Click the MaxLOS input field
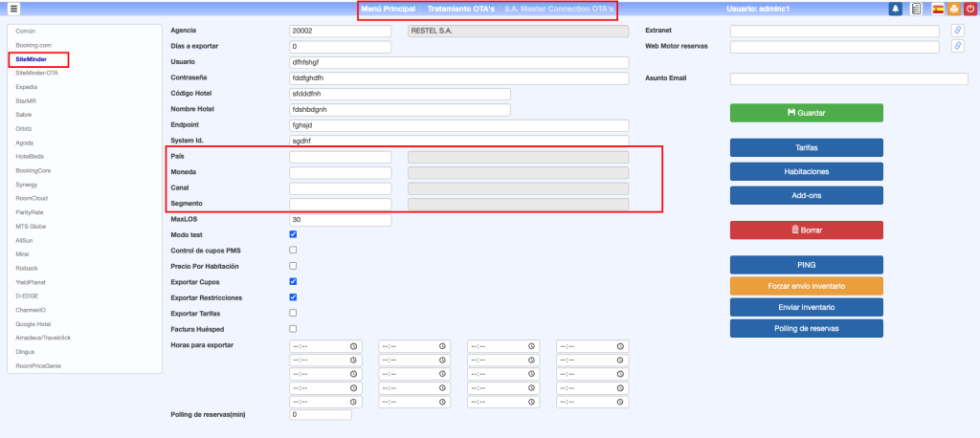This screenshot has height=438, width=980. pyautogui.click(x=340, y=220)
